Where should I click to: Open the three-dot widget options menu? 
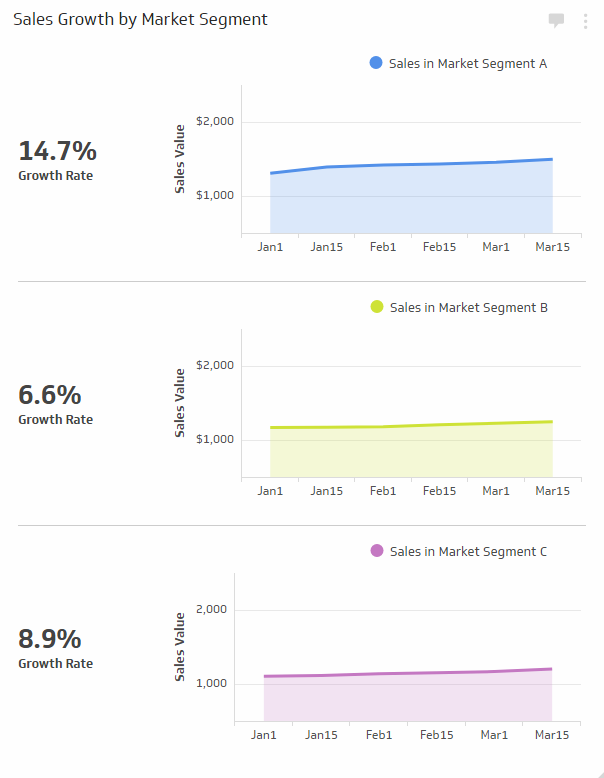[586, 21]
